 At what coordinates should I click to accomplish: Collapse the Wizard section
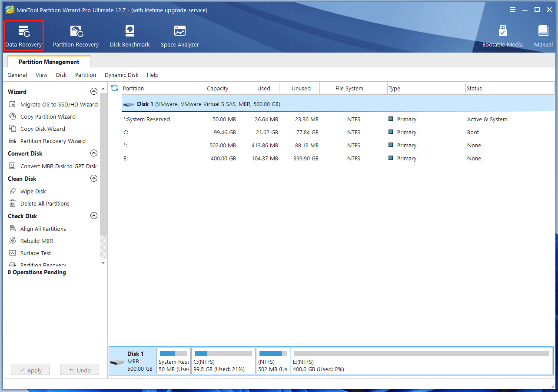[x=93, y=91]
